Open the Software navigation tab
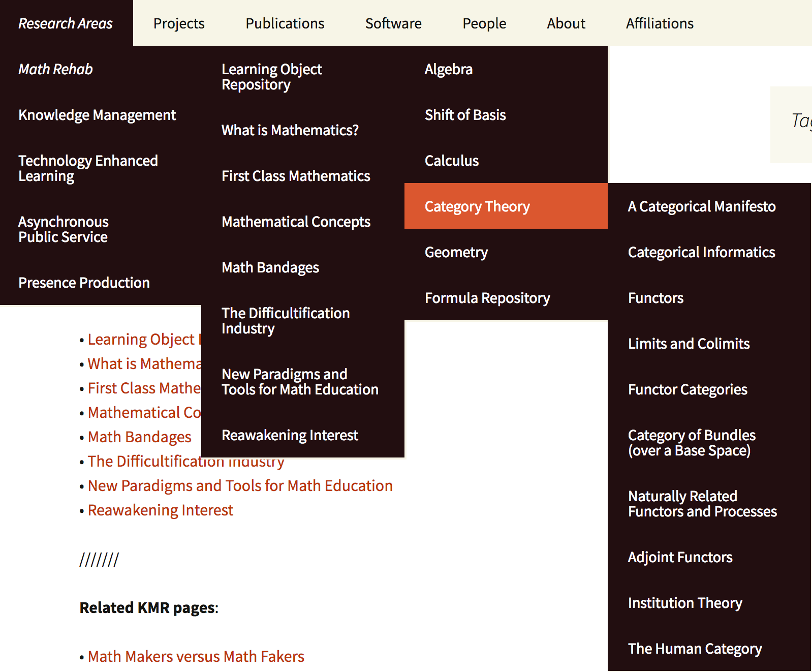The image size is (812, 672). 393,23
